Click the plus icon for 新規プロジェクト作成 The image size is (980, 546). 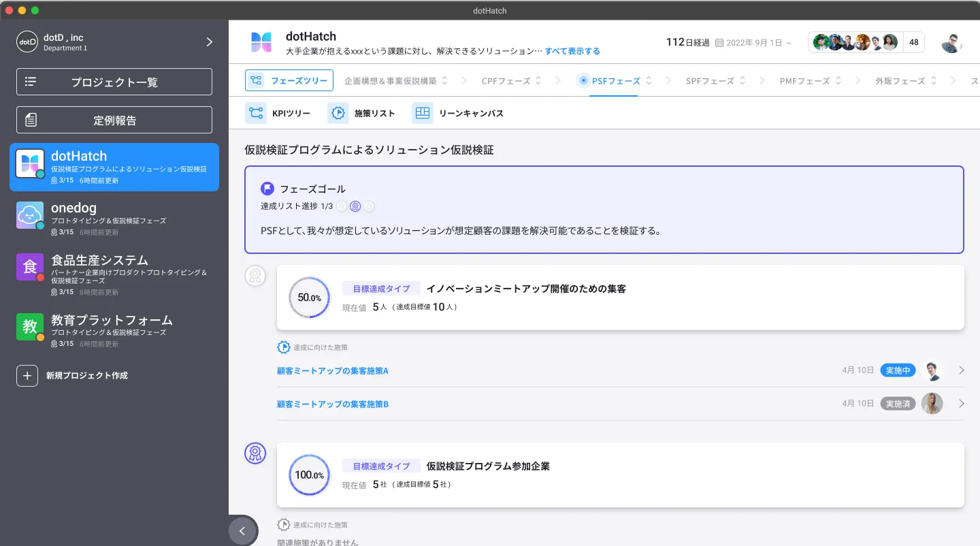[x=27, y=375]
